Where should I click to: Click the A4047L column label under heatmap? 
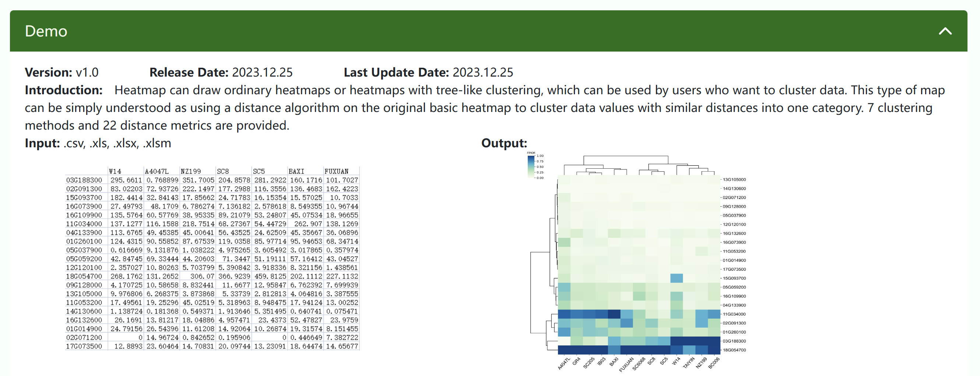[x=564, y=363]
